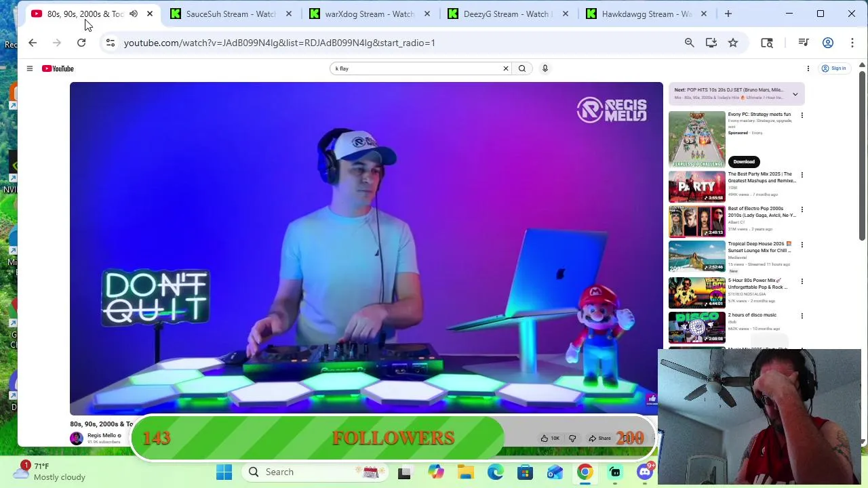Search with your voice microphone
This screenshot has width=868, height=488.
tap(545, 68)
